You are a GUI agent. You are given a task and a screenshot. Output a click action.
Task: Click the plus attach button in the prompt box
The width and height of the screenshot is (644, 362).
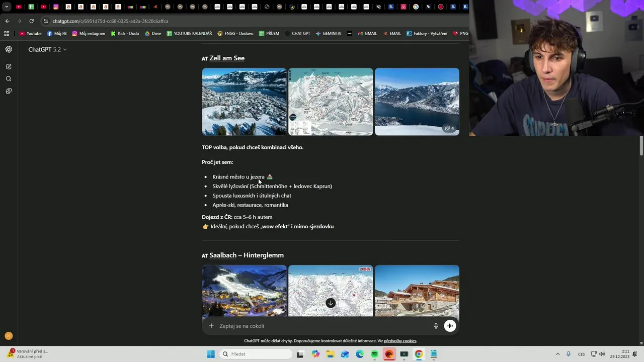pyautogui.click(x=211, y=326)
